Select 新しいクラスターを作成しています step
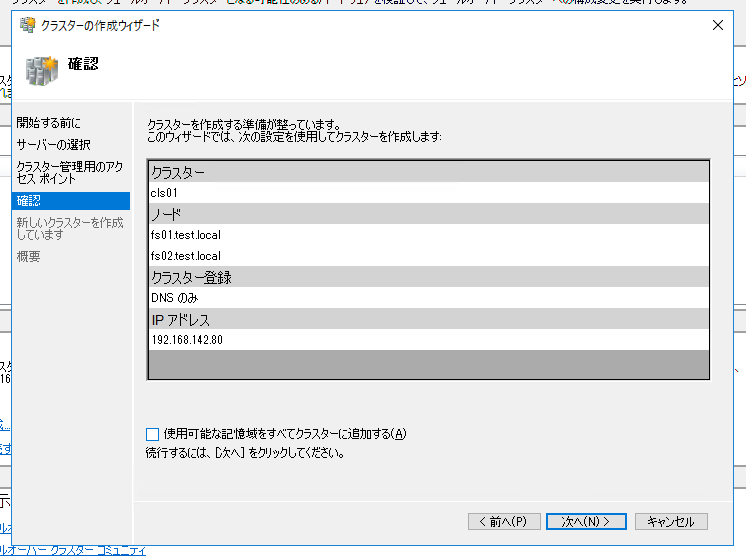Screen dimensions: 746x559 [x=69, y=228]
